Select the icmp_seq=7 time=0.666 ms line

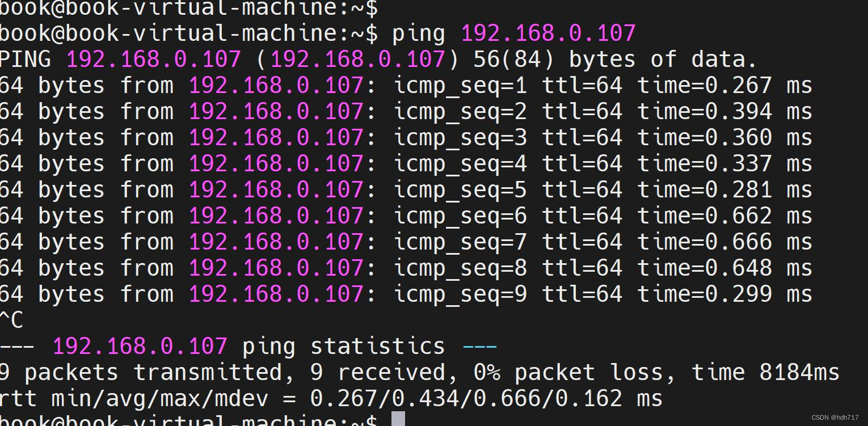(x=406, y=242)
